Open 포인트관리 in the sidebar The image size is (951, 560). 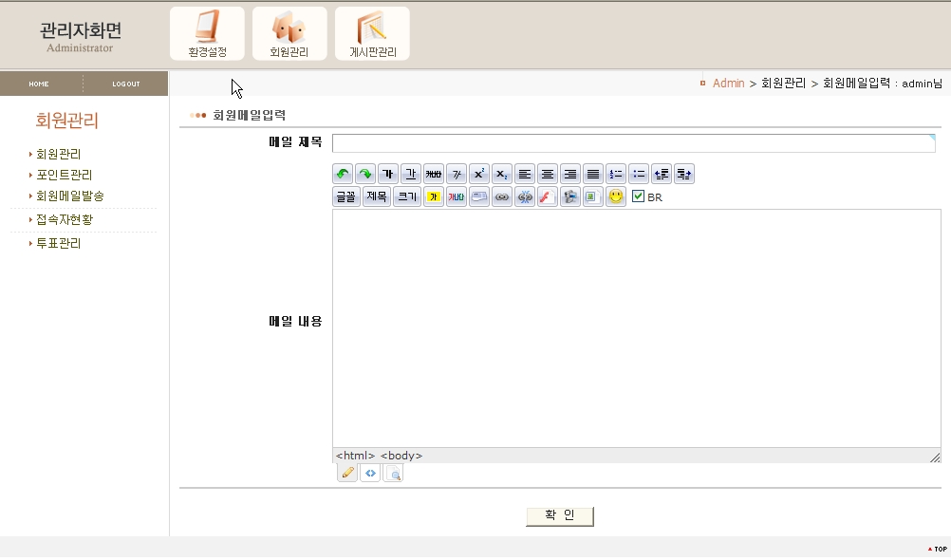(64, 175)
